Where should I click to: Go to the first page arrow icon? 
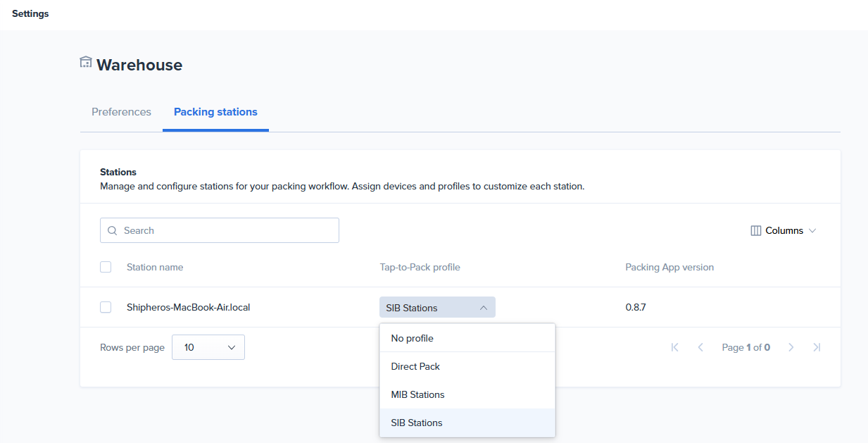coord(675,347)
